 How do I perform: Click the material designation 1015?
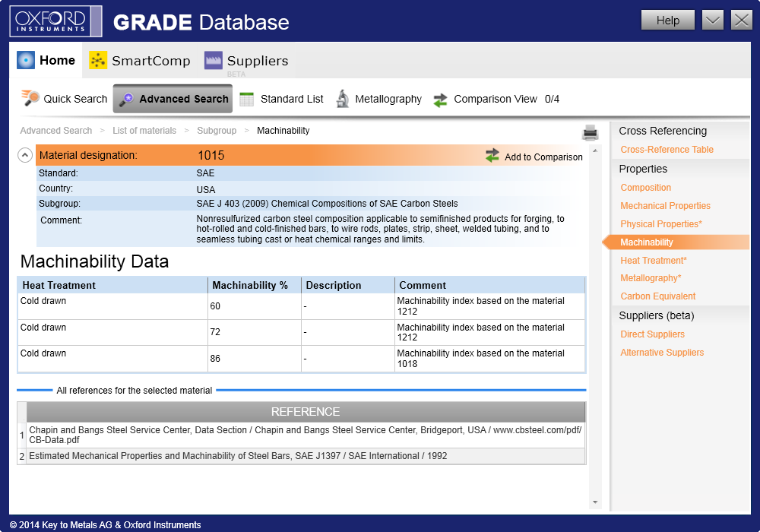pos(211,155)
